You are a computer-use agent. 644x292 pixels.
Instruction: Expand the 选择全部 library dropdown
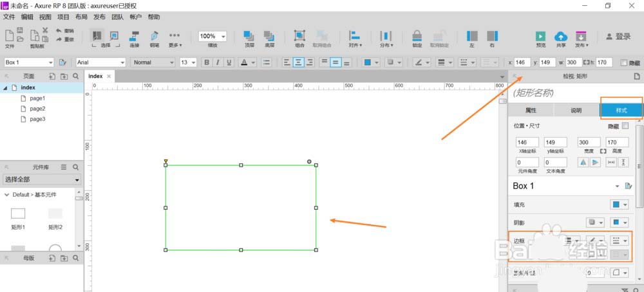(x=42, y=179)
